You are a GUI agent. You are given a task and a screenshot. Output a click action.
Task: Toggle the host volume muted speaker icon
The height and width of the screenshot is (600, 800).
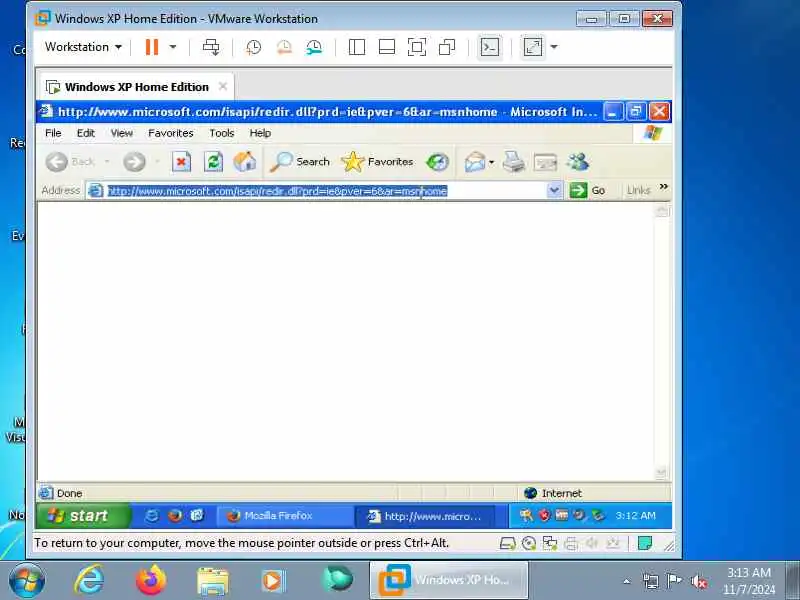[698, 582]
